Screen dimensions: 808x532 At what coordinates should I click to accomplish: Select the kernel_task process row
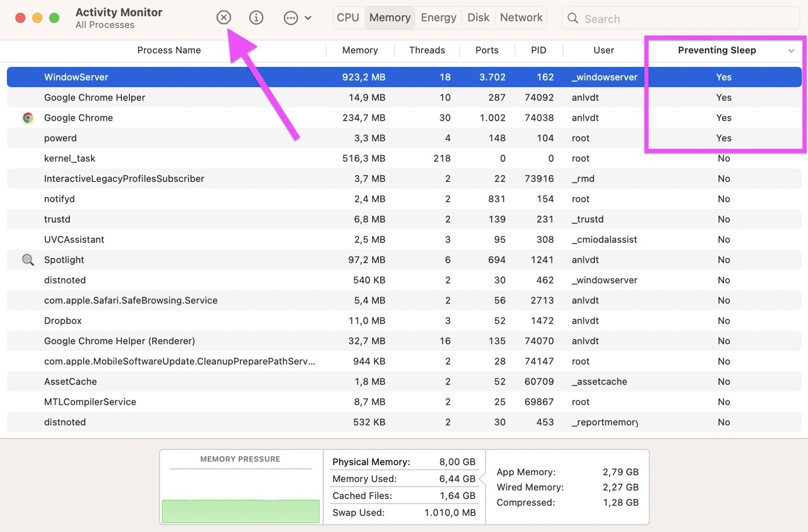[x=404, y=158]
